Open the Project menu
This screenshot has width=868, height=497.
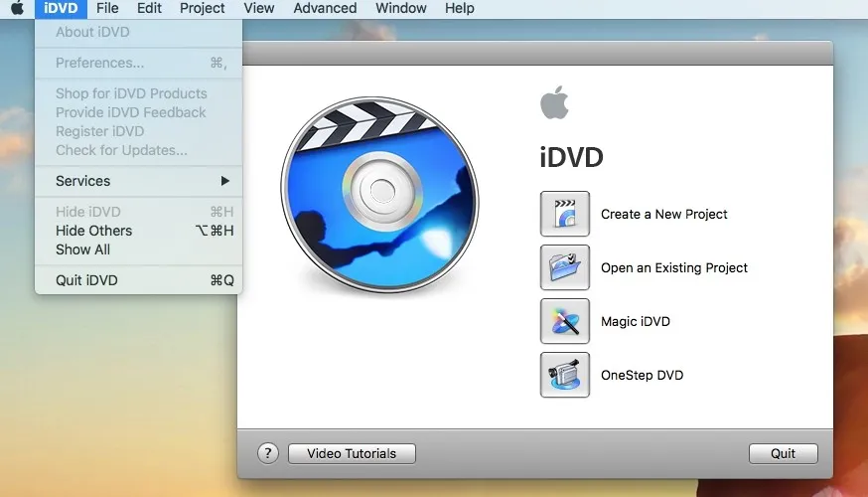202,8
